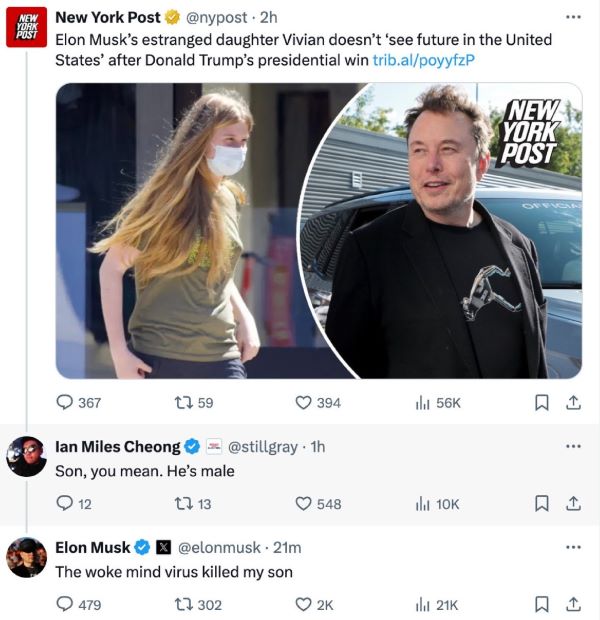Open more options on New York Post tweet

[x=573, y=17]
